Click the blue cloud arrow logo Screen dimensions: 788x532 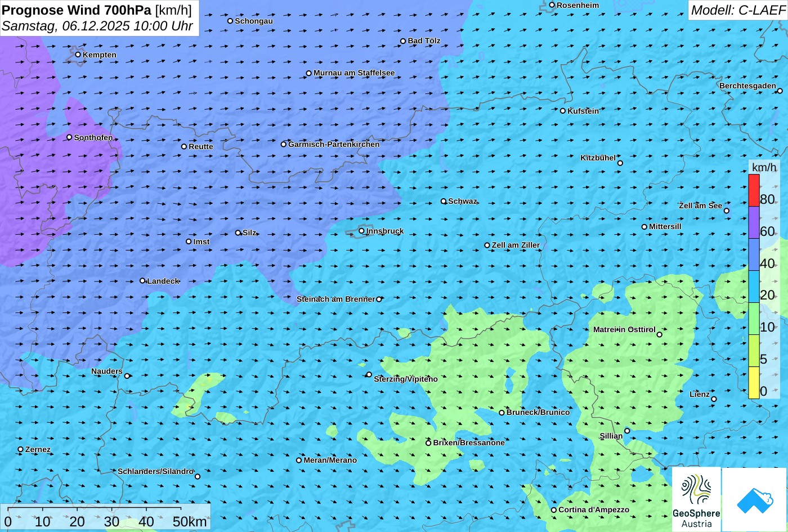click(x=754, y=499)
